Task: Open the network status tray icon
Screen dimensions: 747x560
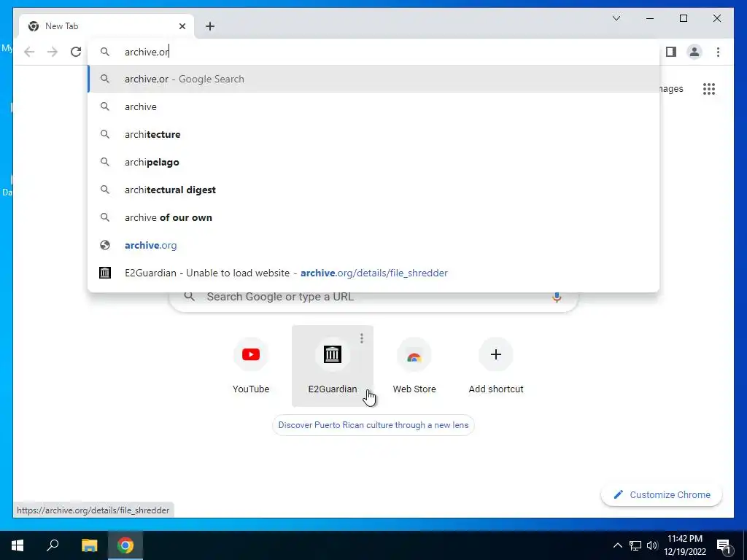Action: tap(635, 545)
